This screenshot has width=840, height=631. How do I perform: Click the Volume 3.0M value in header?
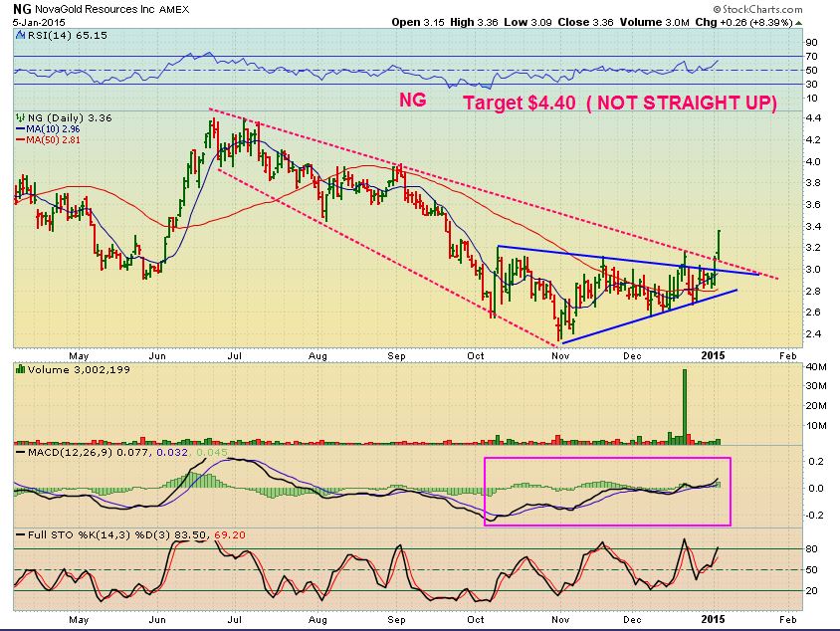655,23
